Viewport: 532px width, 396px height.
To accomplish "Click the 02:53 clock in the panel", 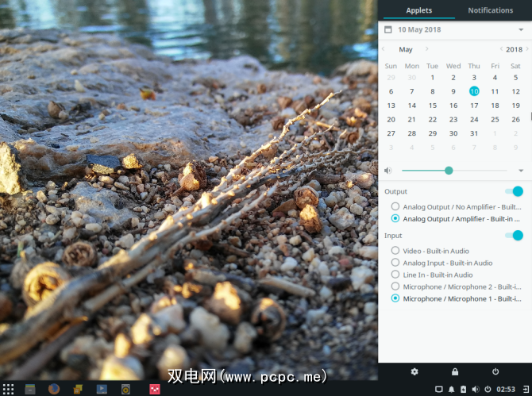I will [506, 389].
